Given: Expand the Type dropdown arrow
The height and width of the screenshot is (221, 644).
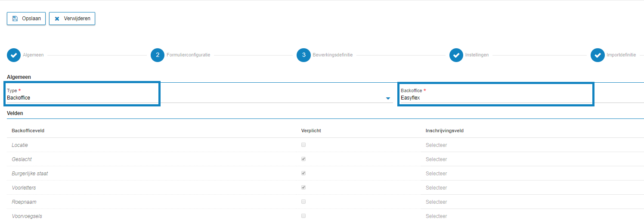Looking at the screenshot, I should 388,98.
